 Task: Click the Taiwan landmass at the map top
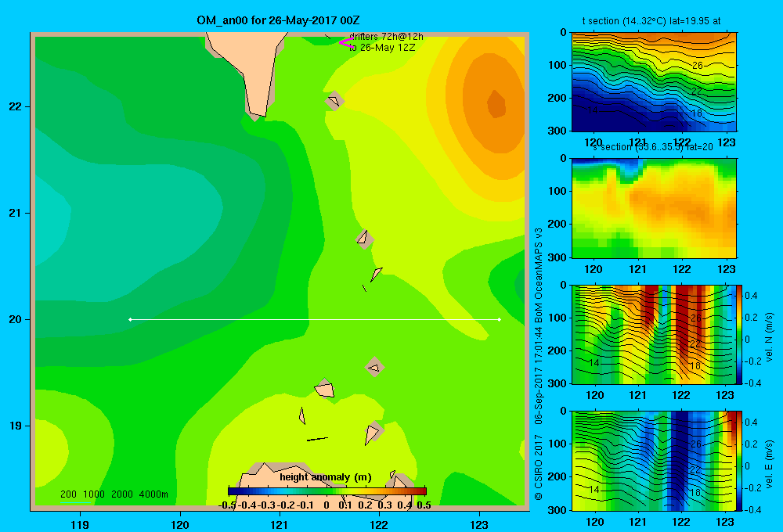point(250,70)
